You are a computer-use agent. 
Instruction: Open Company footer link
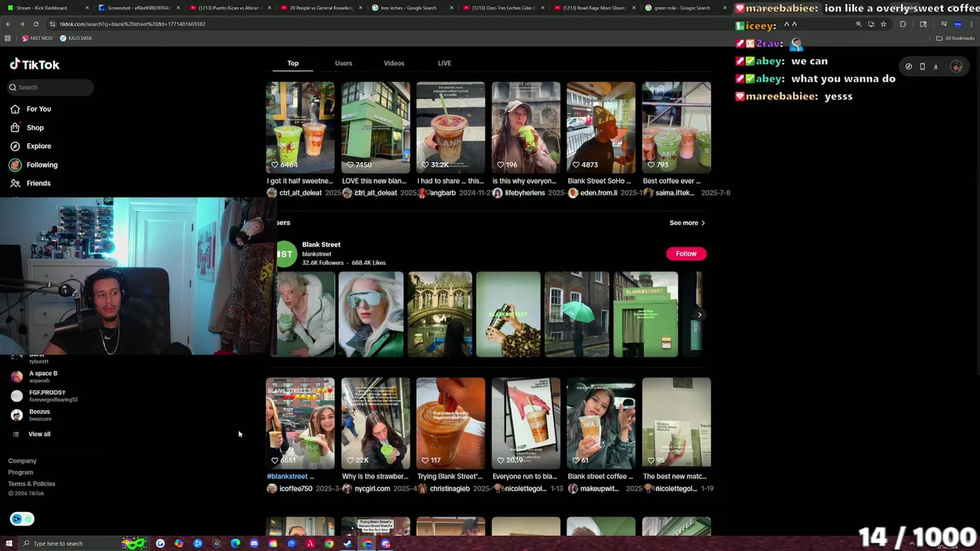pos(22,461)
